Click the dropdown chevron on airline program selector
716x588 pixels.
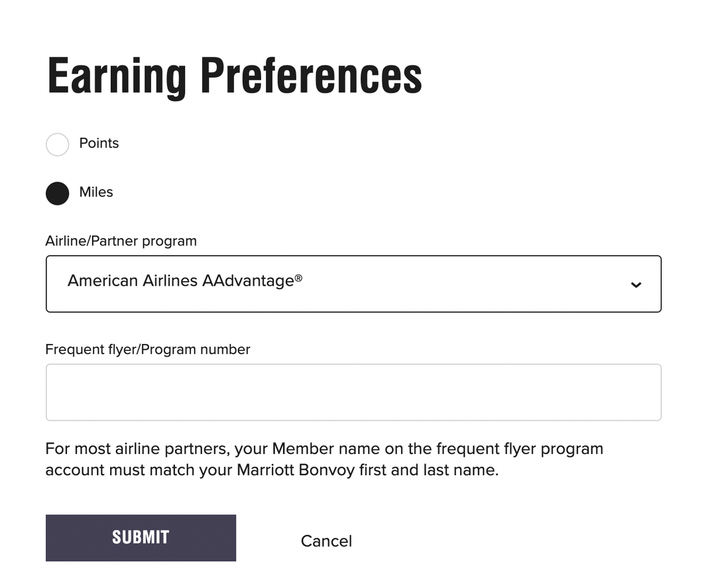click(x=636, y=284)
